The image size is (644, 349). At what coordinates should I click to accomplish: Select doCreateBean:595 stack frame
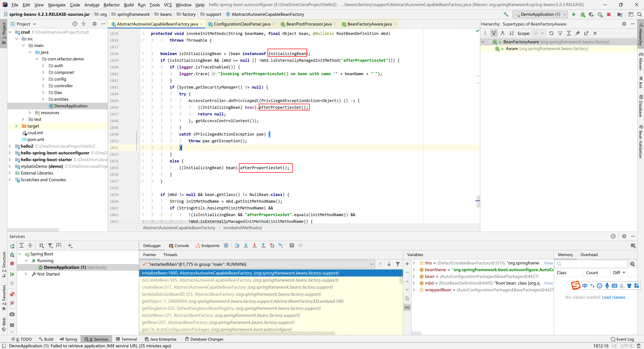click(x=270, y=280)
